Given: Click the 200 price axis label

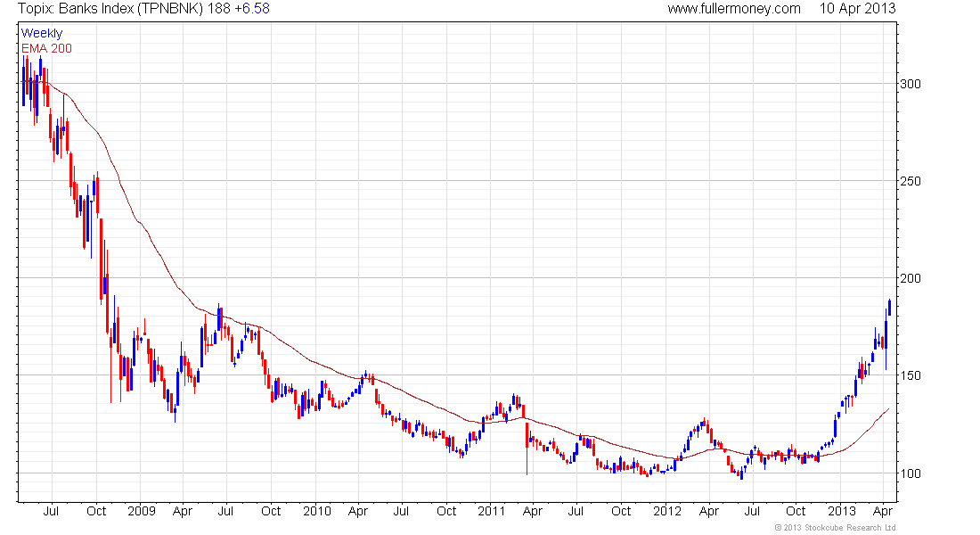Looking at the screenshot, I should [911, 278].
